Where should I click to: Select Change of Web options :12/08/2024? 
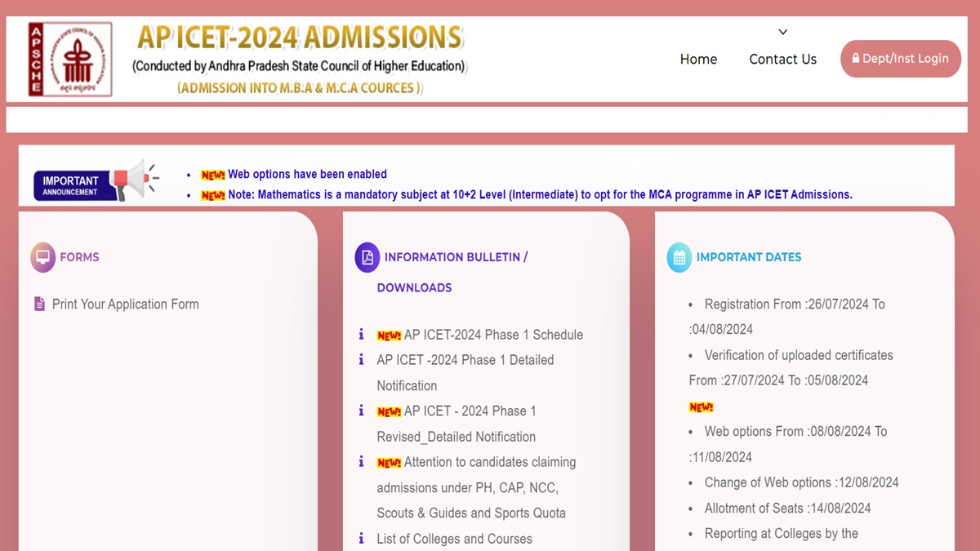tap(801, 482)
